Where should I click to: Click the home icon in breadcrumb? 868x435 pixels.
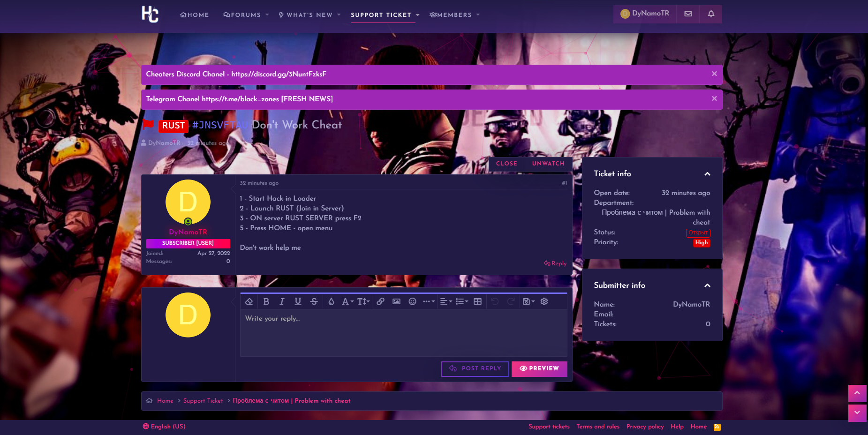click(x=149, y=401)
